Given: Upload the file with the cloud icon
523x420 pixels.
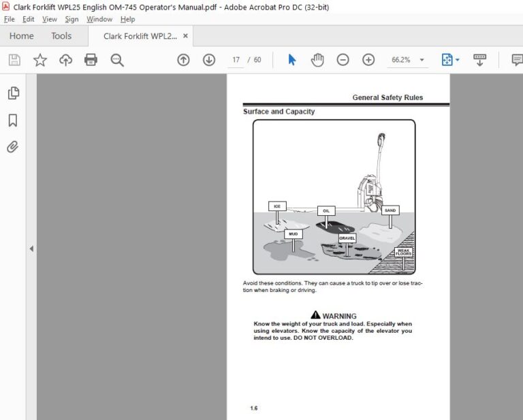Looking at the screenshot, I should tap(65, 60).
